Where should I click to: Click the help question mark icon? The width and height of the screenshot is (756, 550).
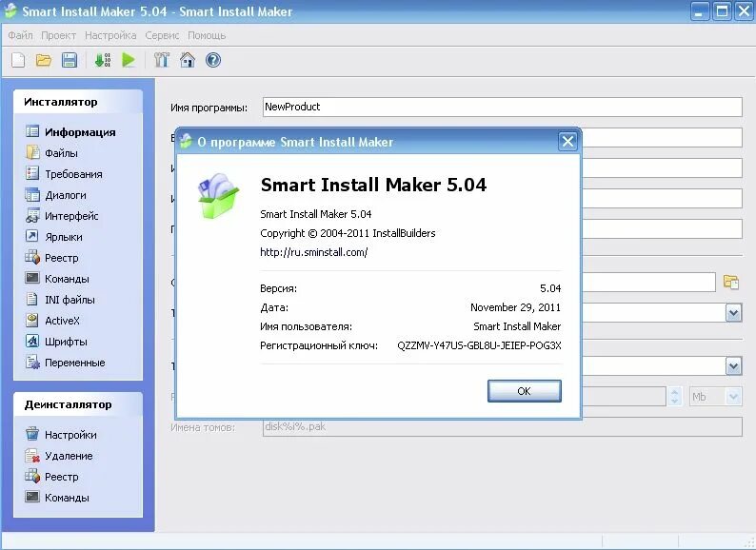(213, 60)
